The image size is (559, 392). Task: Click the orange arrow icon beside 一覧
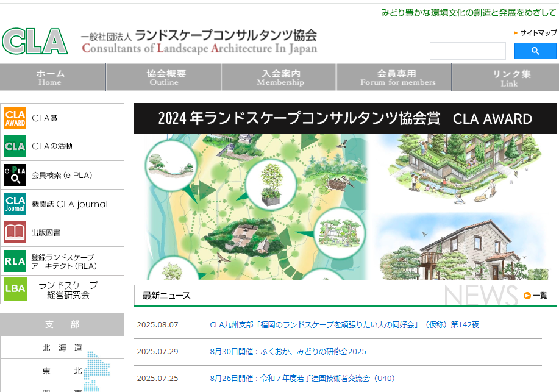(x=527, y=296)
